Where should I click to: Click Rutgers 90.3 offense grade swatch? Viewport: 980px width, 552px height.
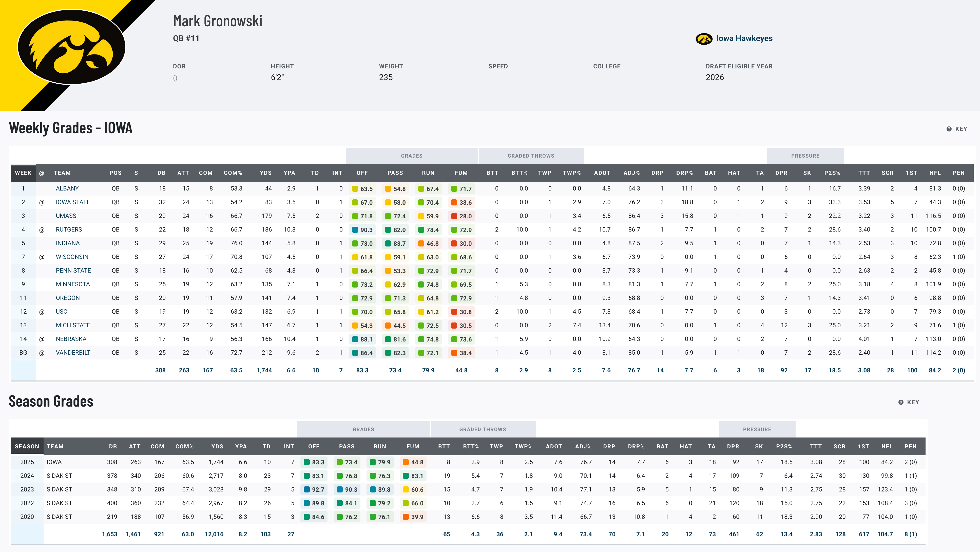click(355, 230)
